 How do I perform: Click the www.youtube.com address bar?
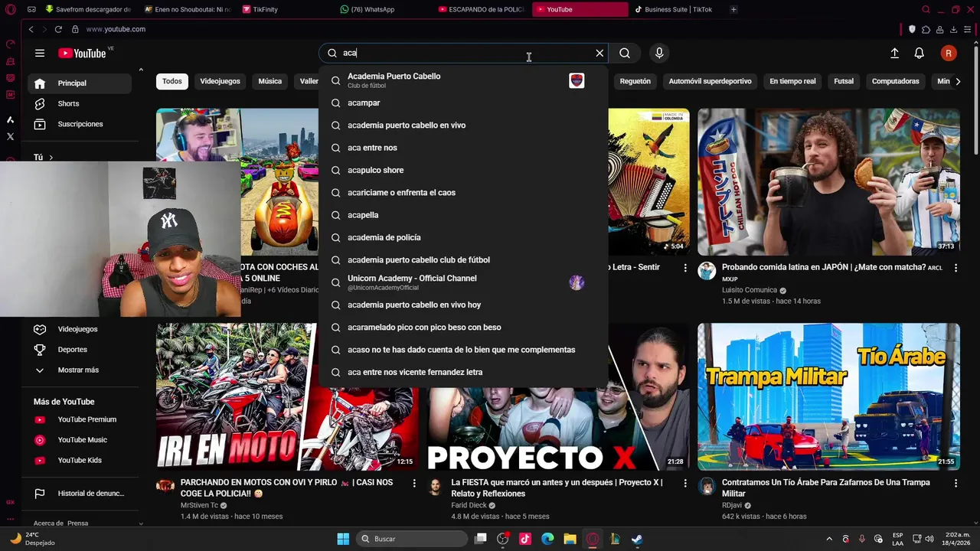pyautogui.click(x=116, y=29)
